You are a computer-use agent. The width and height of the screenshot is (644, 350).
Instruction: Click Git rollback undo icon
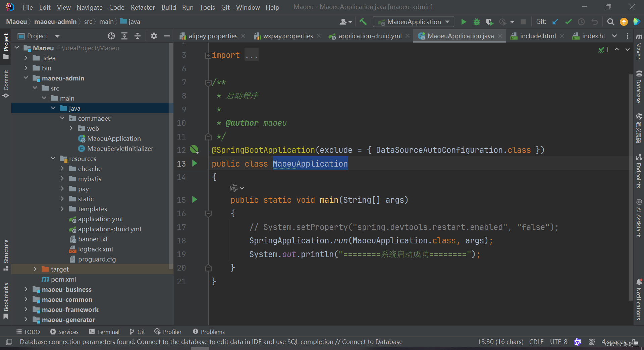tap(595, 22)
